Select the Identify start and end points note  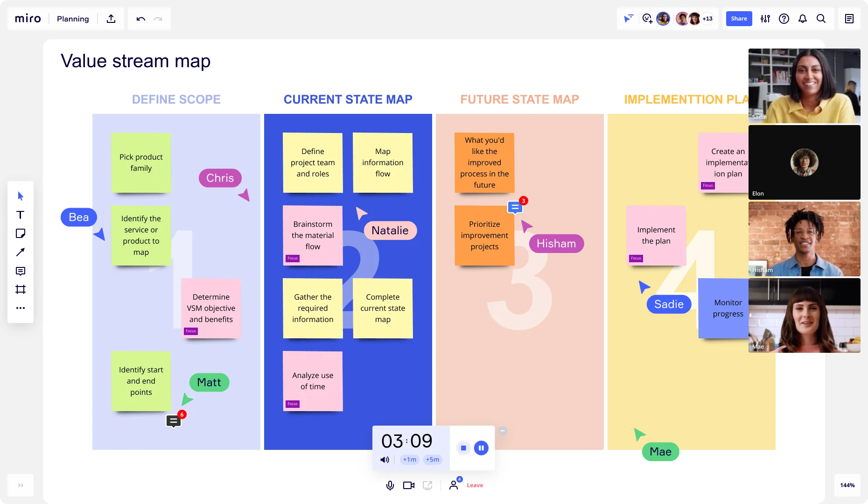tap(141, 381)
